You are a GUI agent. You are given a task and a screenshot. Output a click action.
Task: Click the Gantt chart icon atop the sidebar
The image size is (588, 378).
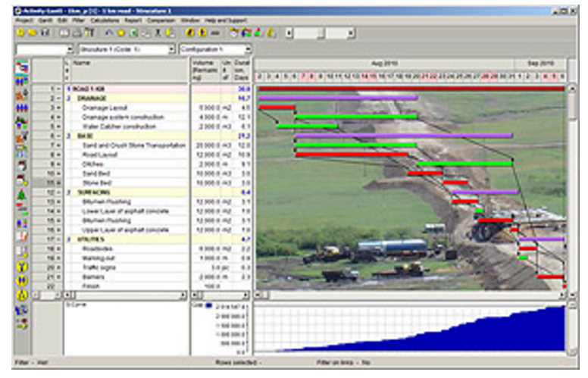coord(22,67)
